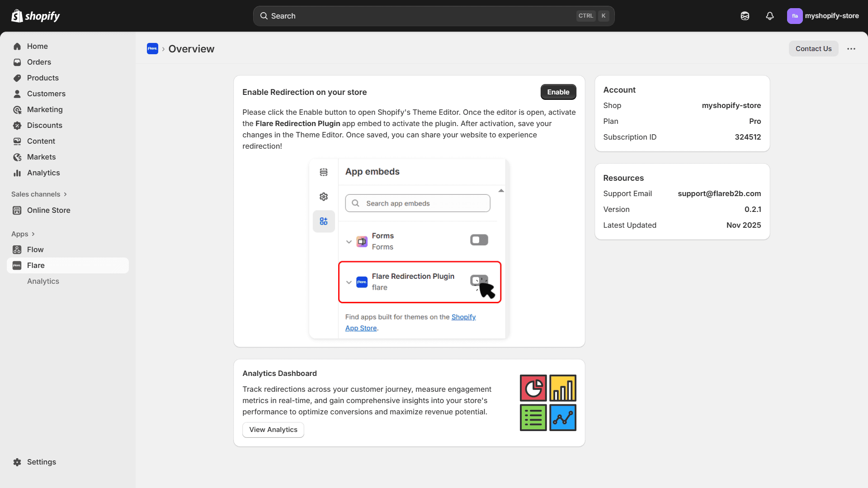868x488 pixels.
Task: Open the Shopify App Store link
Action: click(x=463, y=317)
